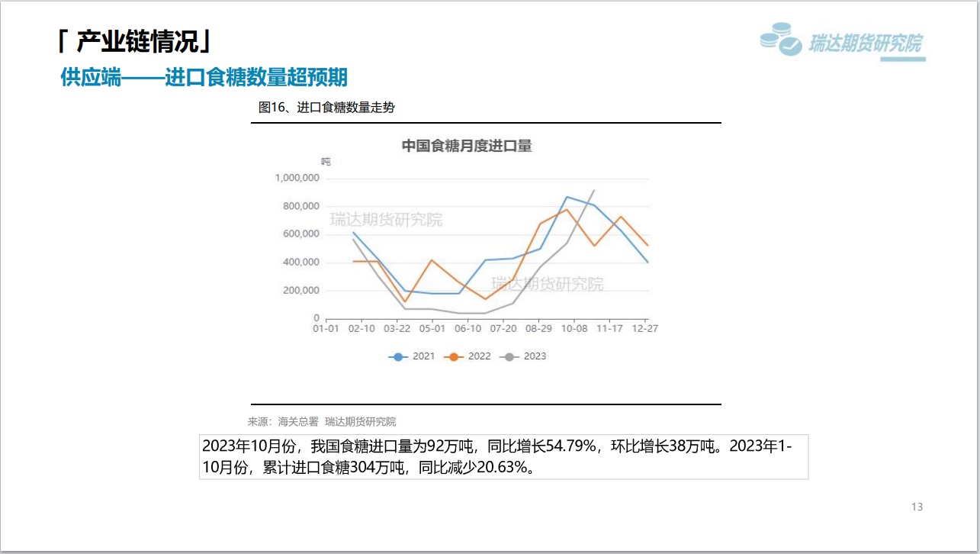
Task: Click into the 2023年10月份 summary text box
Action: click(503, 456)
